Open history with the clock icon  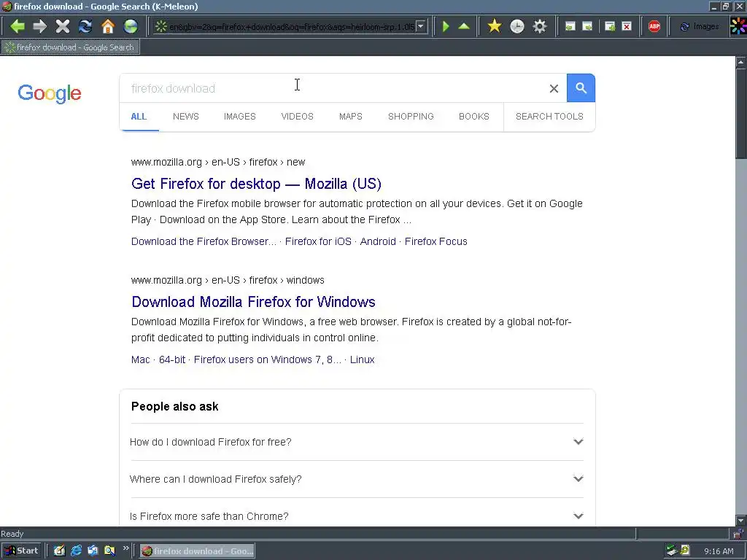click(x=517, y=26)
